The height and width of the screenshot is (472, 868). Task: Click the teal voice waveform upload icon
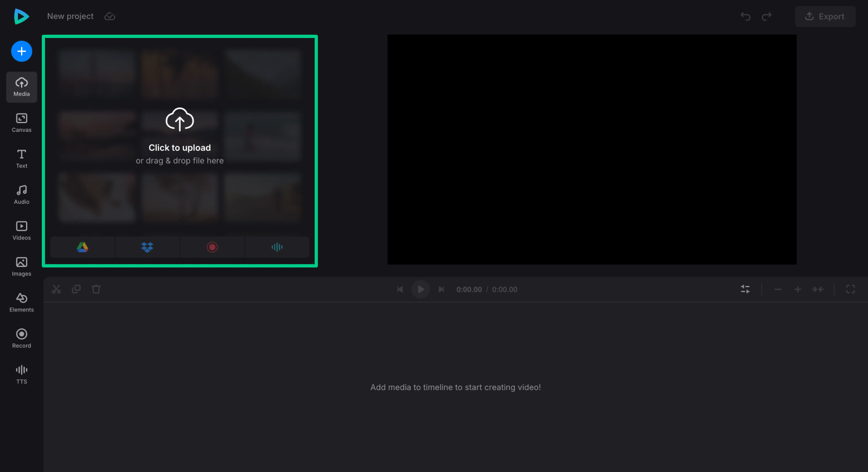277,247
